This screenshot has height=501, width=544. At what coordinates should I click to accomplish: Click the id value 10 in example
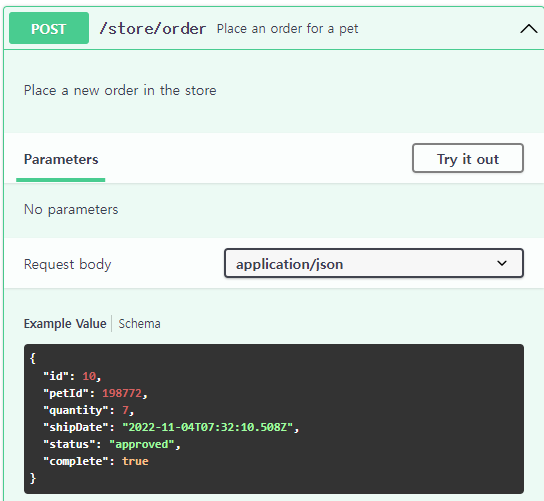click(x=89, y=376)
